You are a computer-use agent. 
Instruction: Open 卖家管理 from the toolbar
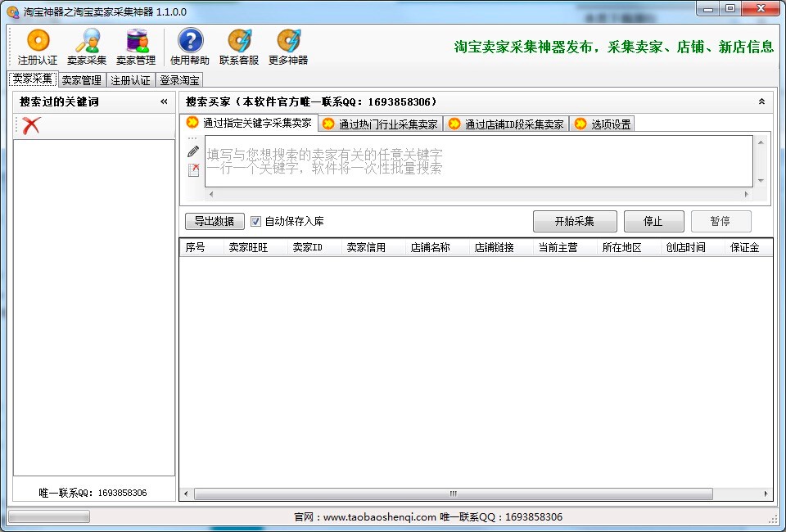pyautogui.click(x=135, y=46)
